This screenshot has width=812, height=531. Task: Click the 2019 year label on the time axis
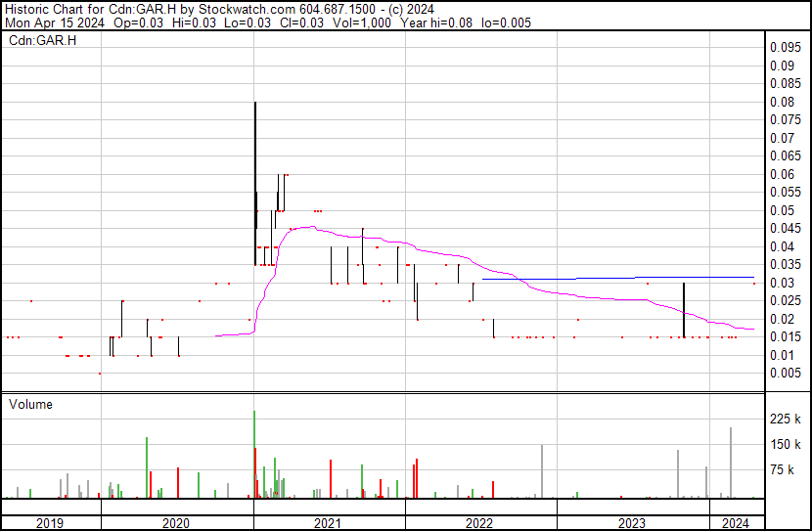pos(50,523)
